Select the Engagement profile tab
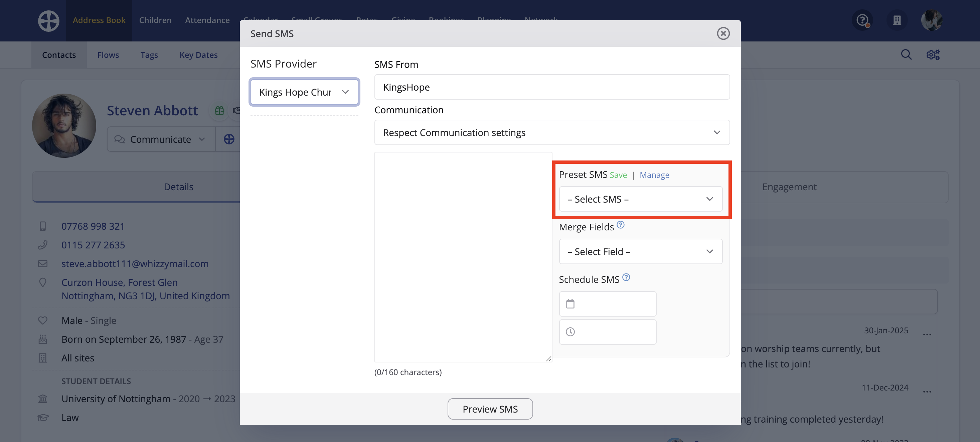Viewport: 980px width, 442px height. coord(789,187)
